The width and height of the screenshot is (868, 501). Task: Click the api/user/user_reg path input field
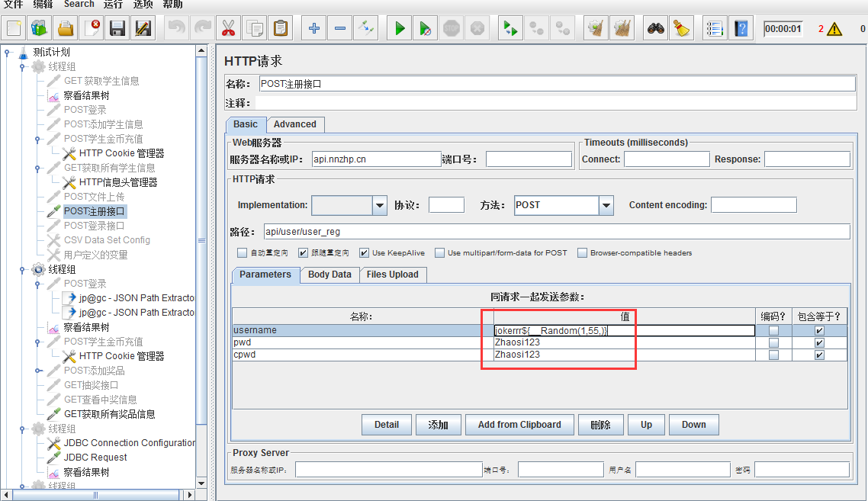(x=556, y=232)
